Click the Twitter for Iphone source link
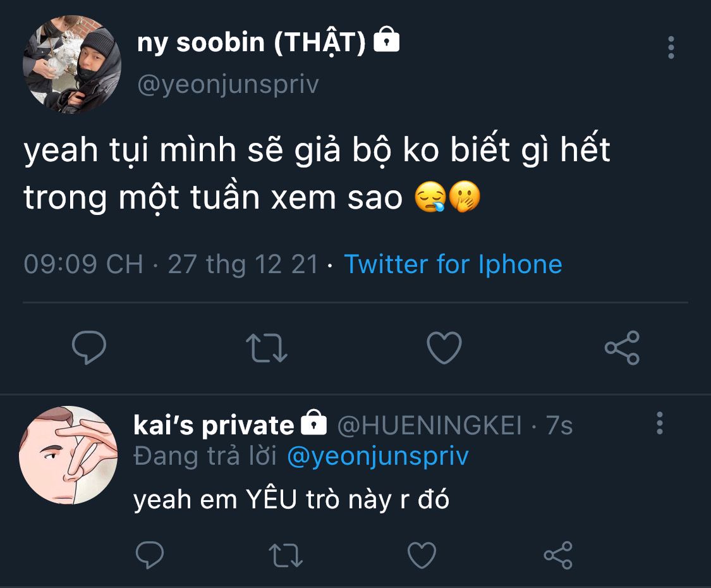This screenshot has height=588, width=711. pos(453,264)
